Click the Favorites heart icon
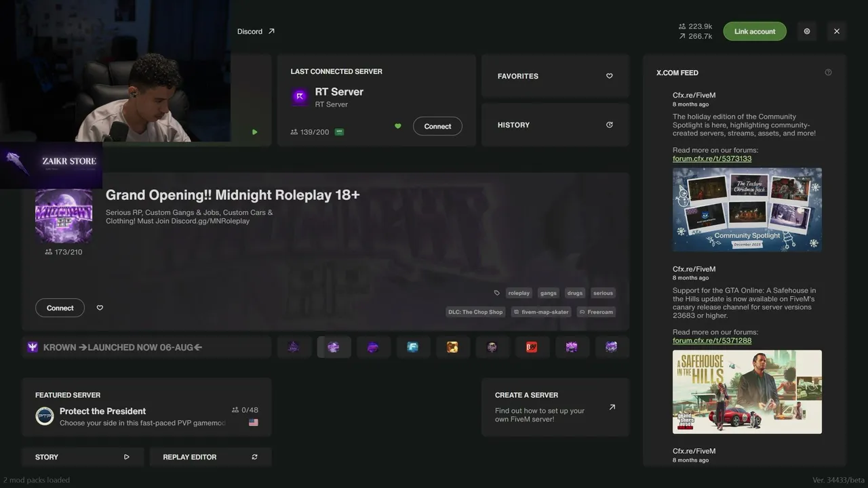 coord(609,76)
